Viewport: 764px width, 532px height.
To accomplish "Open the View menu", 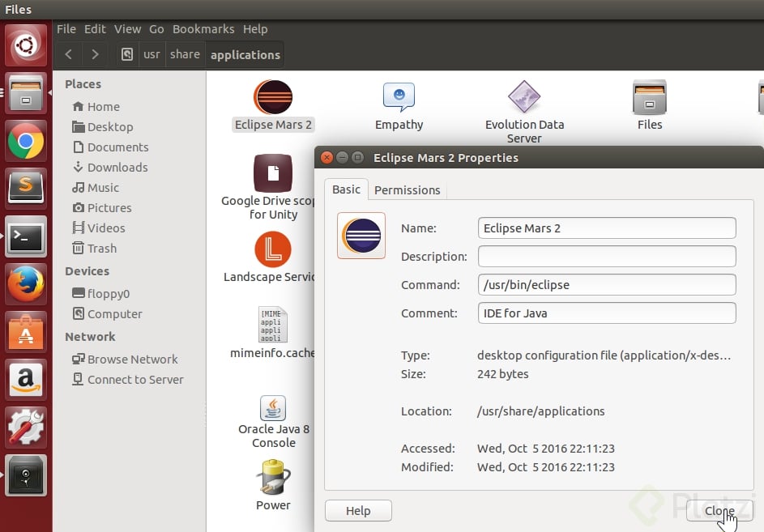I will click(x=128, y=29).
